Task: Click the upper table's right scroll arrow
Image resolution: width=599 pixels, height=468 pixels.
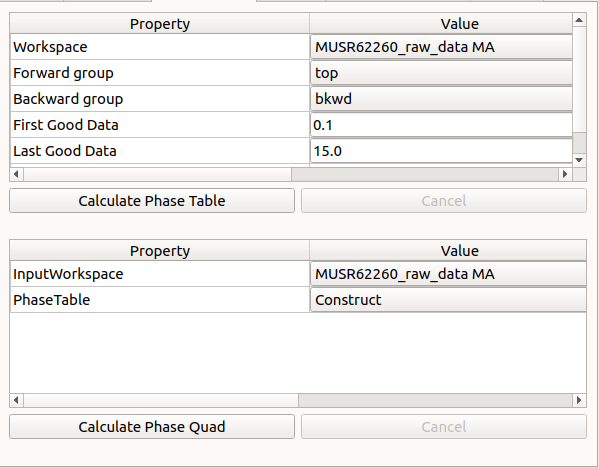Action: point(565,174)
